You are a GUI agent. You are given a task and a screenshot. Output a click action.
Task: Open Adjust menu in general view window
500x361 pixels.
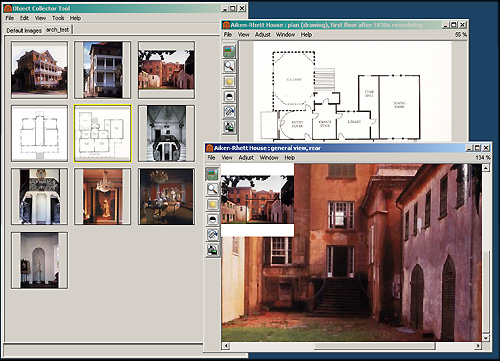[x=246, y=157]
